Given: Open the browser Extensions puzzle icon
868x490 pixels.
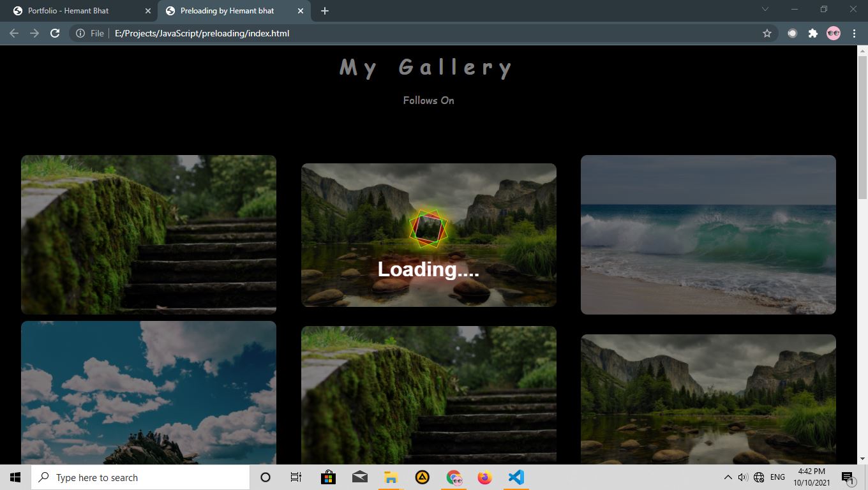Looking at the screenshot, I should (x=812, y=33).
